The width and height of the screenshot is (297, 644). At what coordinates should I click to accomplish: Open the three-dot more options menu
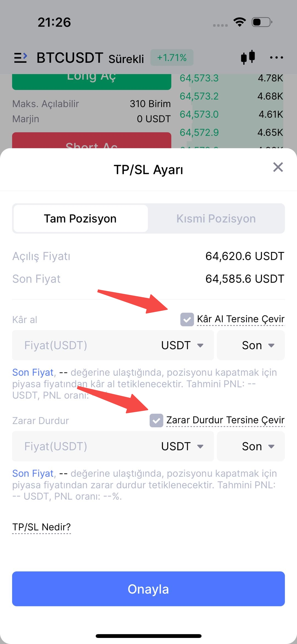276,57
